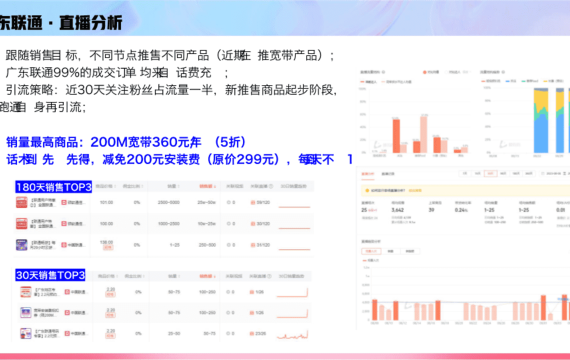This screenshot has width=570, height=360.
Task: Click the sparkline in the 23/26 row
Action: 292,335
